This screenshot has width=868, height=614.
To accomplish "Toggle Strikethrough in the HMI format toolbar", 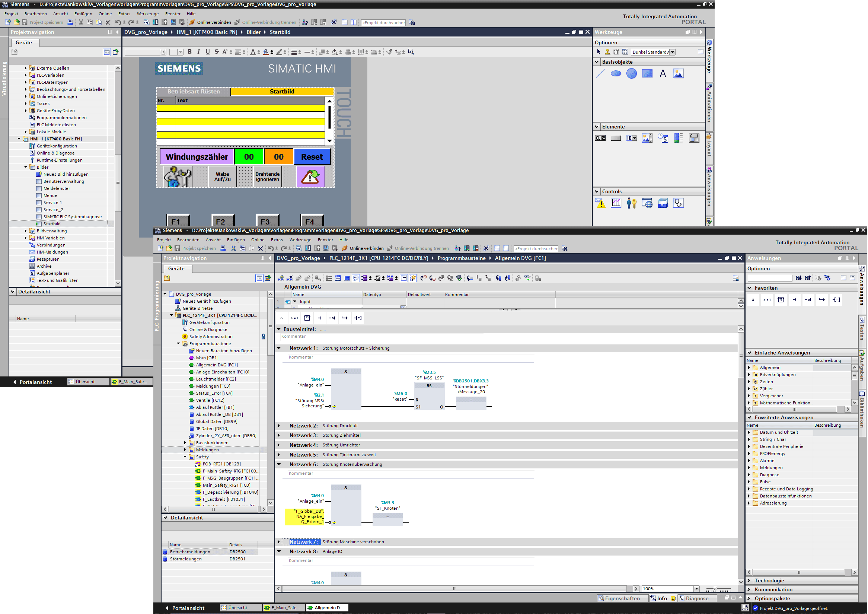I will click(x=217, y=52).
